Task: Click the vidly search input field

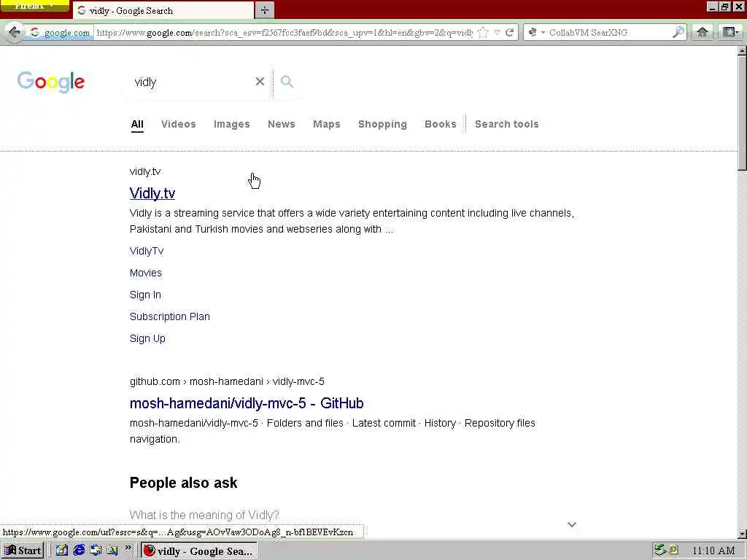Action: click(190, 82)
